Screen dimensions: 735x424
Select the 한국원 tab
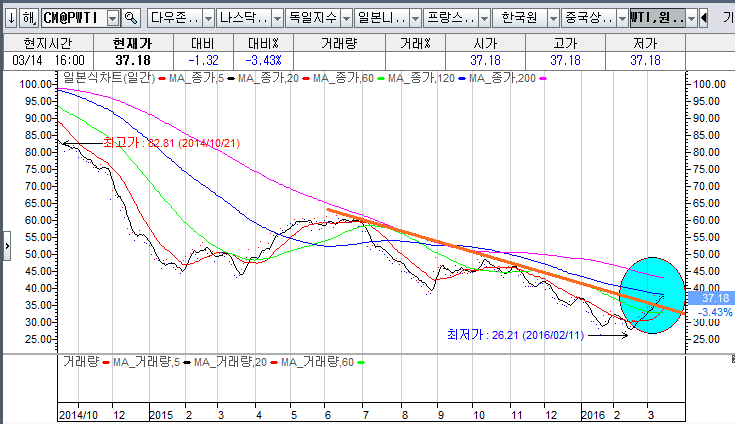523,18
